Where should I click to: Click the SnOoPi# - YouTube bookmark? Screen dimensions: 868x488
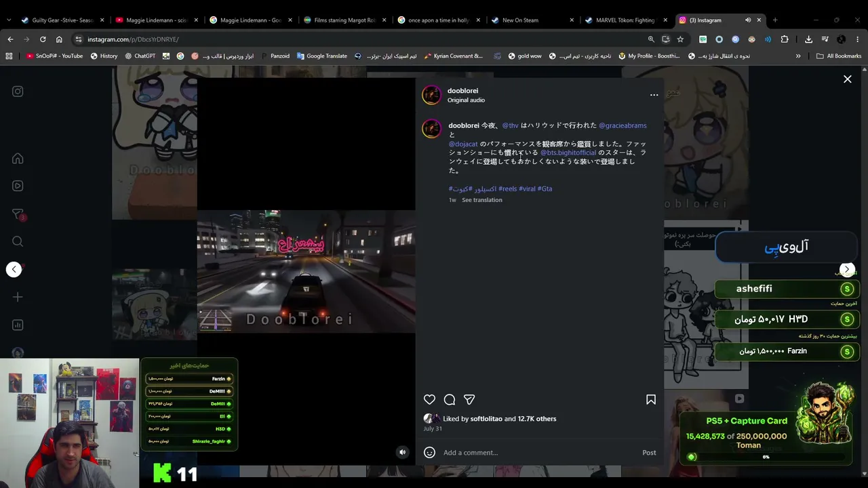coord(54,56)
